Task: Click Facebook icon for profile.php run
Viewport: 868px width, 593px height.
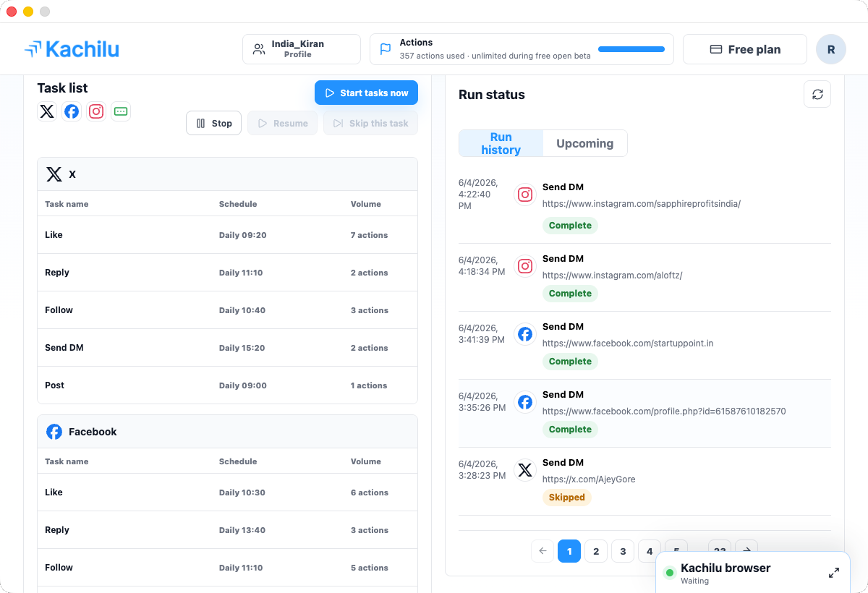Action: click(526, 402)
